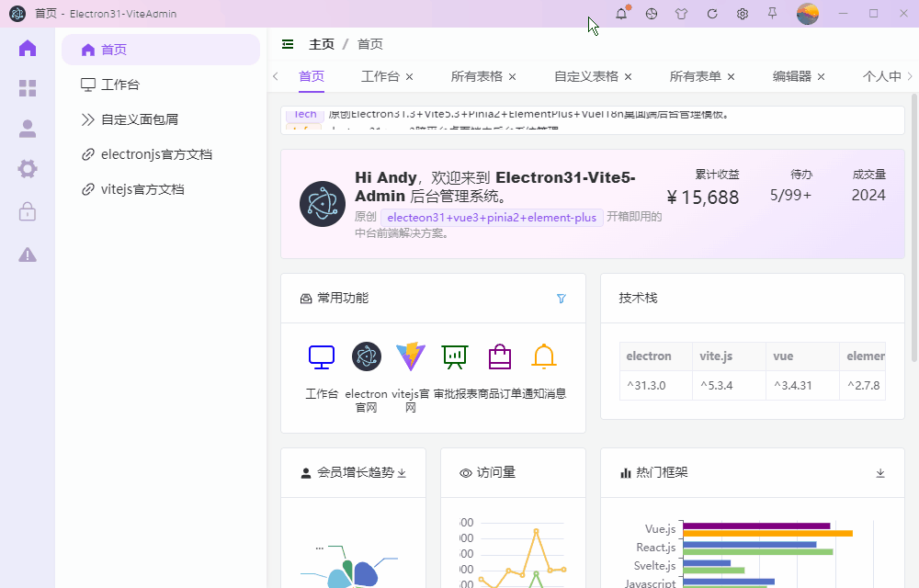Select the user icon in left rail

[28, 129]
